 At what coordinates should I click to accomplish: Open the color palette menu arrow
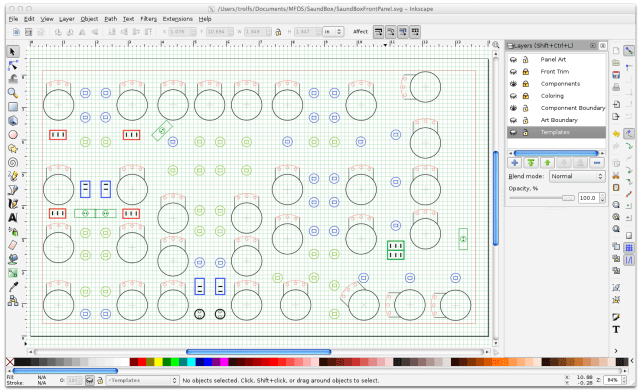[632, 361]
